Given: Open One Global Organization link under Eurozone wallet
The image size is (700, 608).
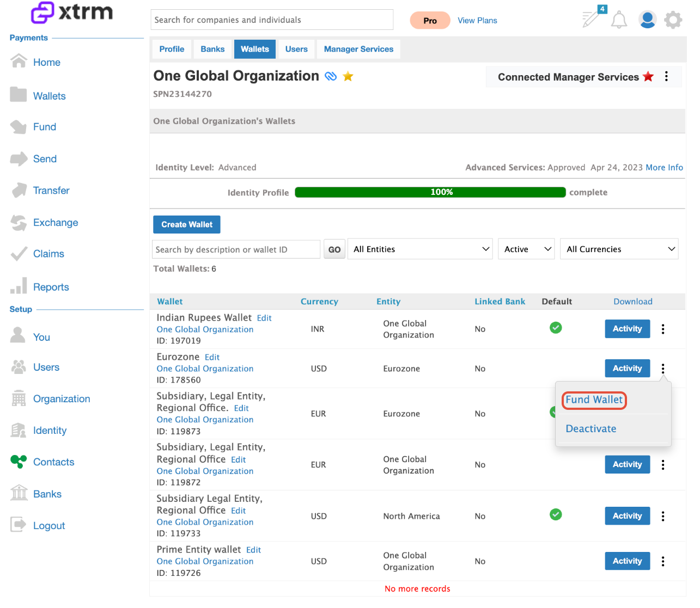Looking at the screenshot, I should [205, 369].
